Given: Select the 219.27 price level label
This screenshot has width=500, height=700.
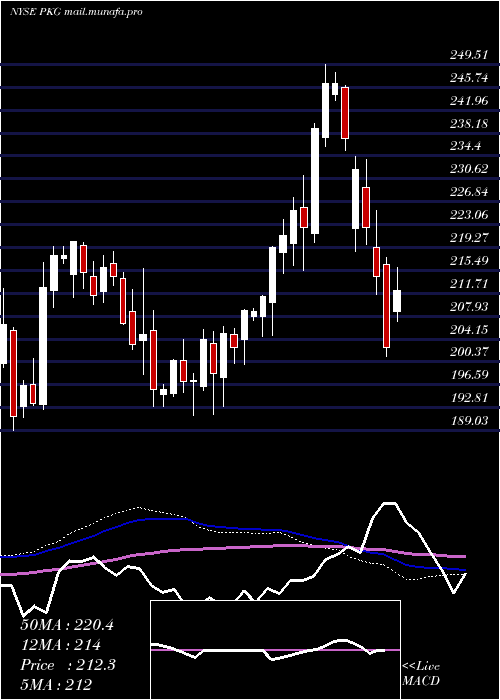Looking at the screenshot, I should click(x=469, y=238).
